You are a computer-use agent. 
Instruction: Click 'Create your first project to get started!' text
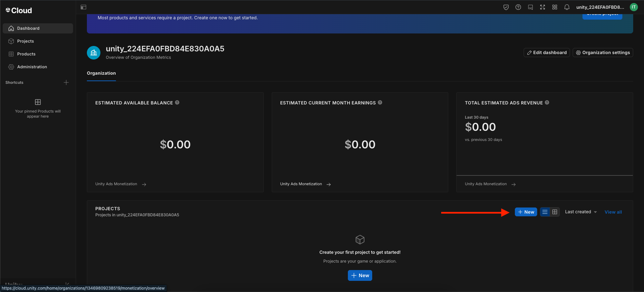coord(360,252)
